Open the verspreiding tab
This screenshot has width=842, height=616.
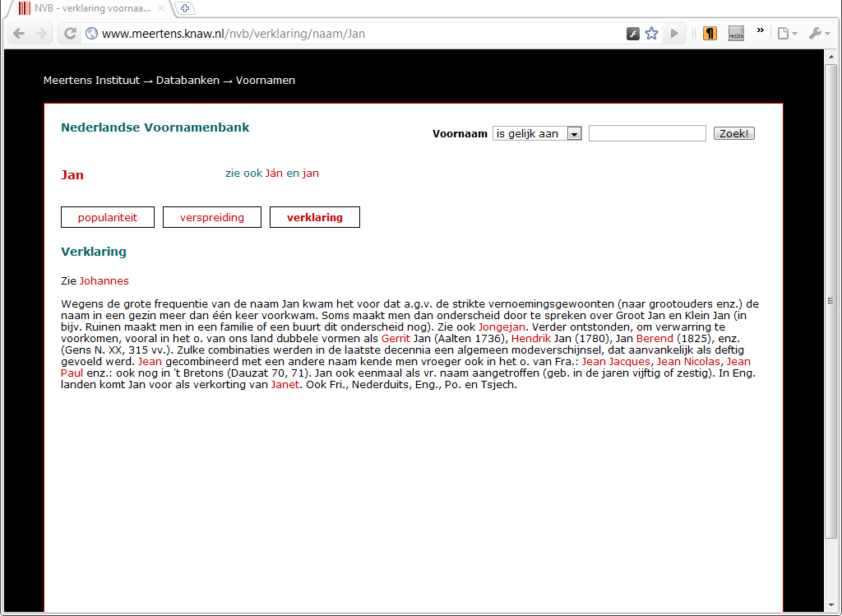[x=211, y=217]
